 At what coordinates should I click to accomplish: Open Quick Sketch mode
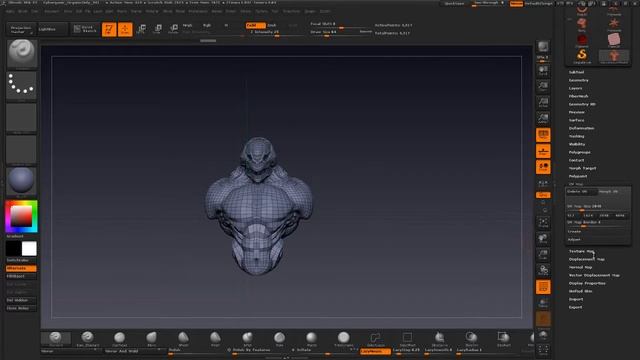[x=85, y=29]
